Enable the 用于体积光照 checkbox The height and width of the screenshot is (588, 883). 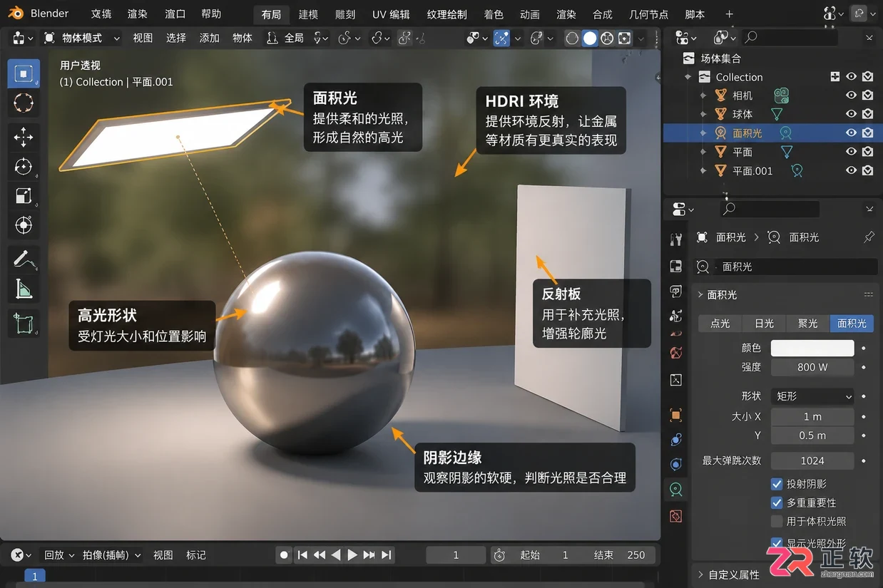(777, 522)
